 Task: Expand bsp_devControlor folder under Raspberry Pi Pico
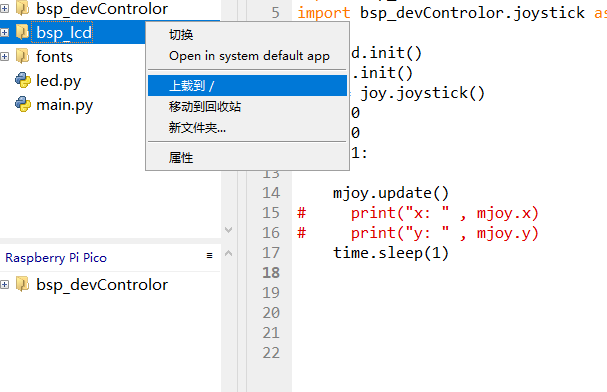click(x=4, y=284)
